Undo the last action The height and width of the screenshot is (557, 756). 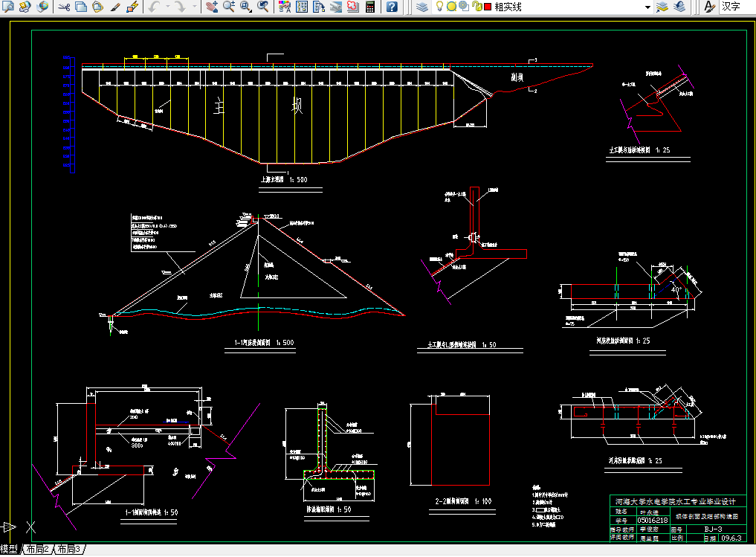(155, 7)
